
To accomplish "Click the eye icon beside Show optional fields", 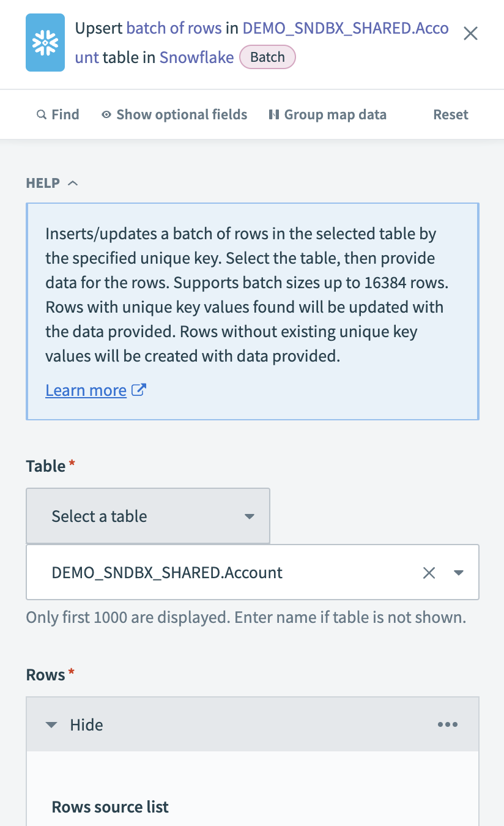I will pos(106,114).
